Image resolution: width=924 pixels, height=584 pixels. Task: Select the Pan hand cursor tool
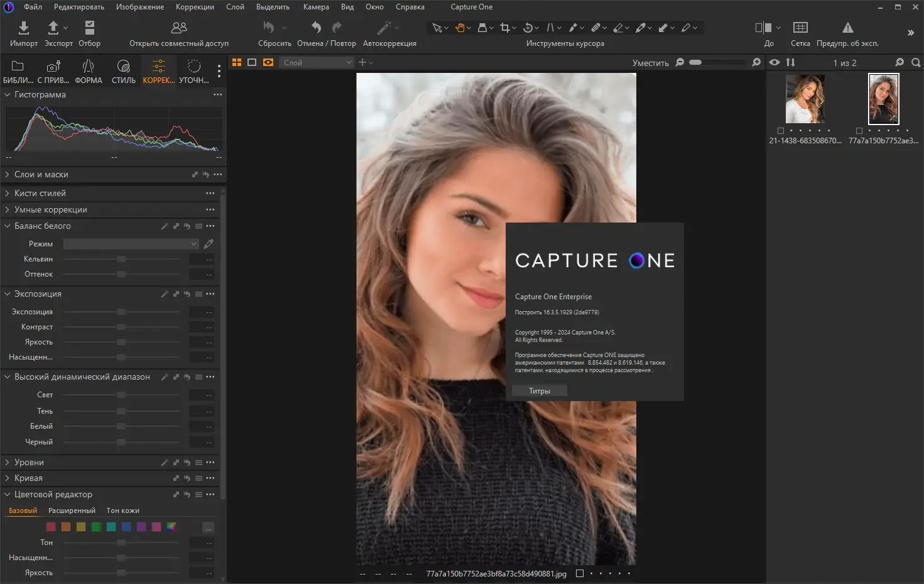[x=460, y=28]
